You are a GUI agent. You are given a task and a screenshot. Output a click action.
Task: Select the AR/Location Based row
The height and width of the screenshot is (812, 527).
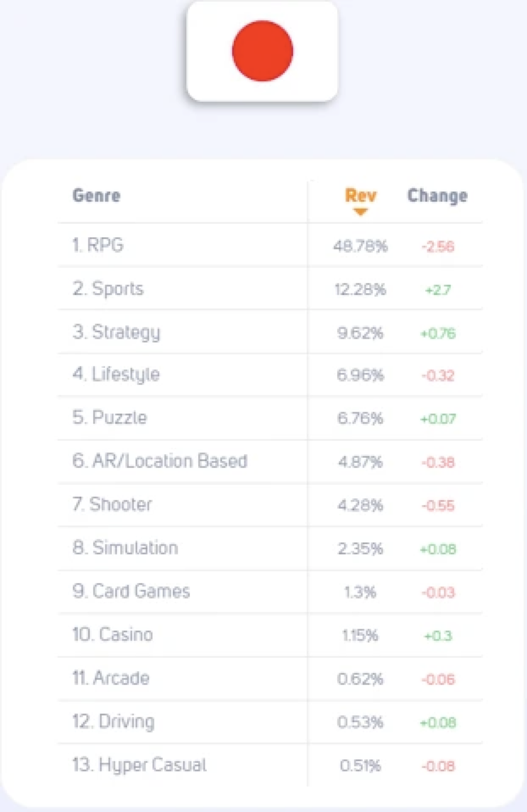tap(270, 461)
